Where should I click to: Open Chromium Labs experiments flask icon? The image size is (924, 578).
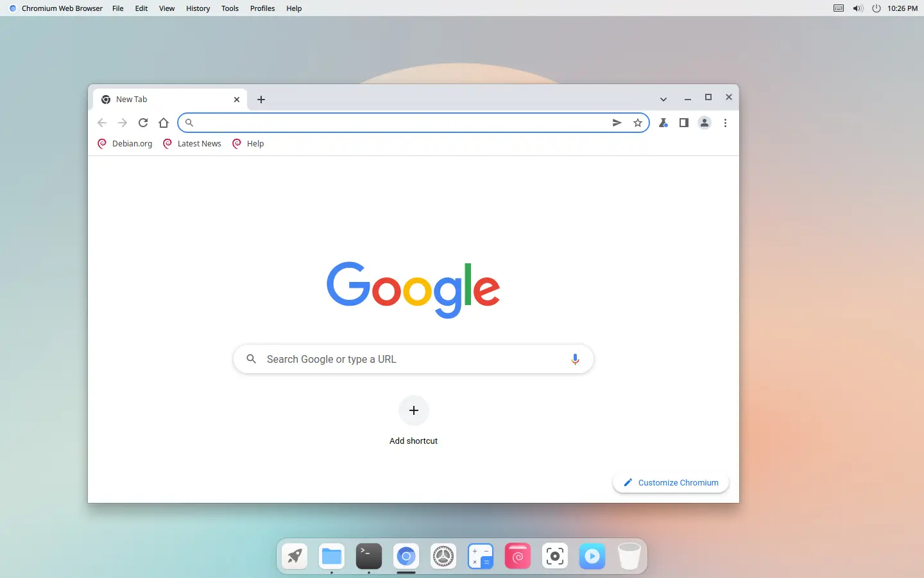tap(663, 123)
